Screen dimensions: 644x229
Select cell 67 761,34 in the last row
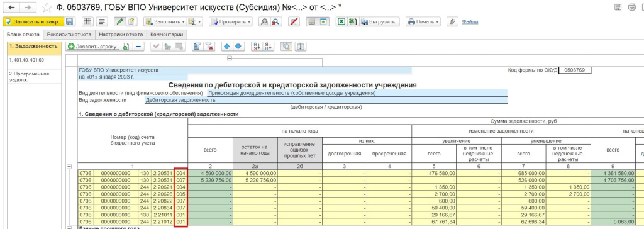click(434, 223)
